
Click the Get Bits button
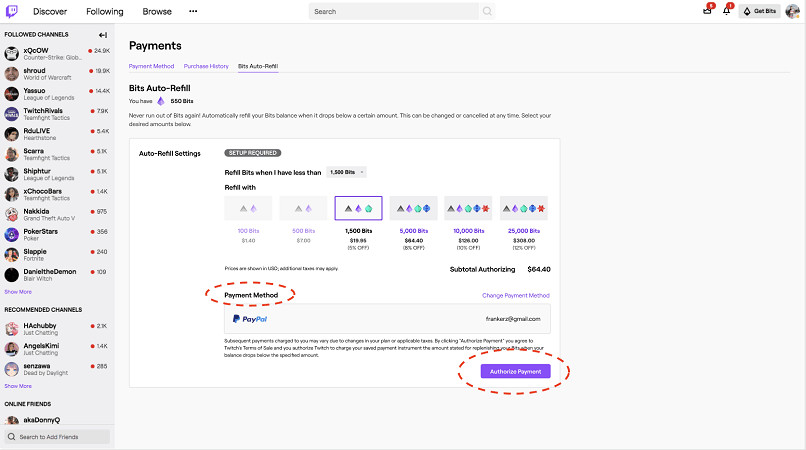(x=760, y=11)
